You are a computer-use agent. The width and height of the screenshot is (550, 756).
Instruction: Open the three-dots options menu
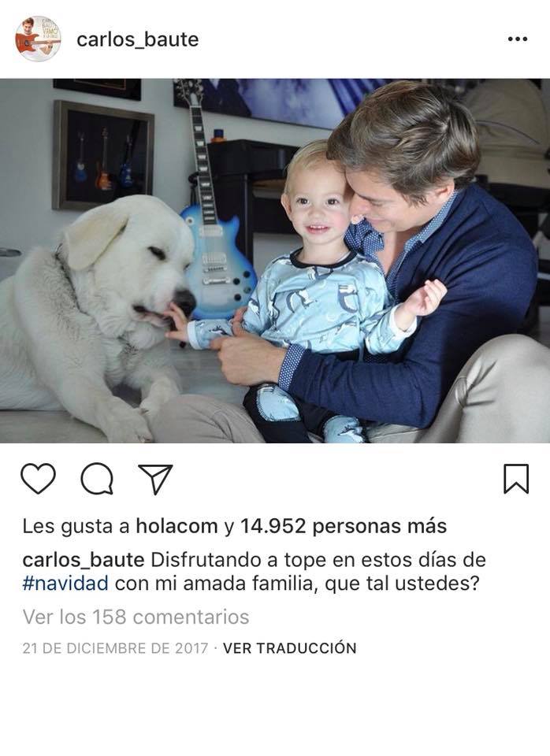coord(517,39)
